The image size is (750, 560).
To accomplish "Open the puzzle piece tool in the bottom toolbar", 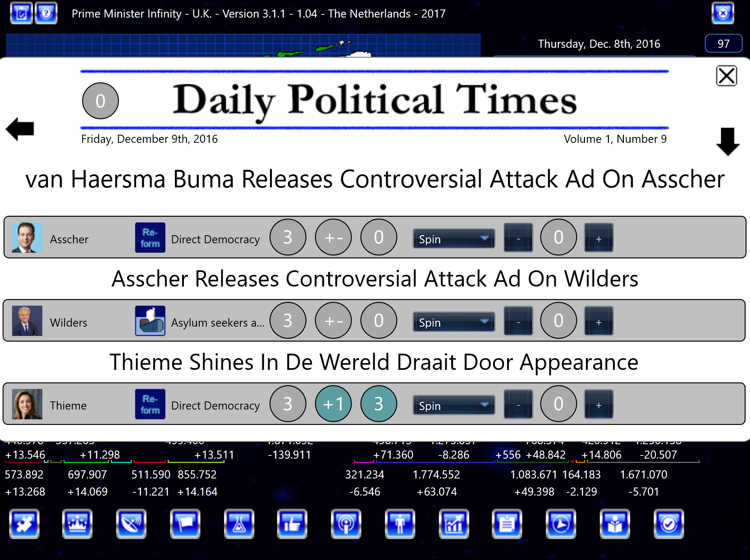I will pyautogui.click(x=25, y=524).
